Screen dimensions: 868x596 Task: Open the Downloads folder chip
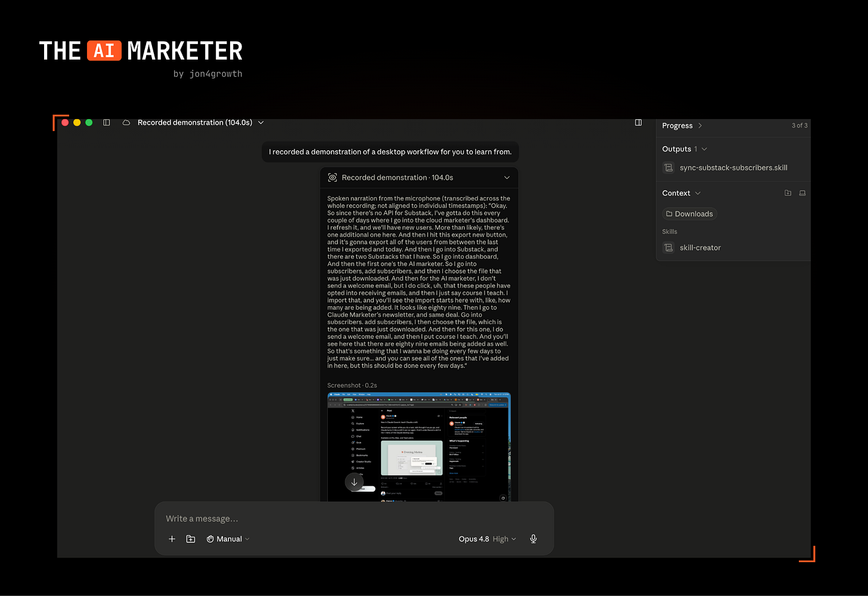click(689, 214)
